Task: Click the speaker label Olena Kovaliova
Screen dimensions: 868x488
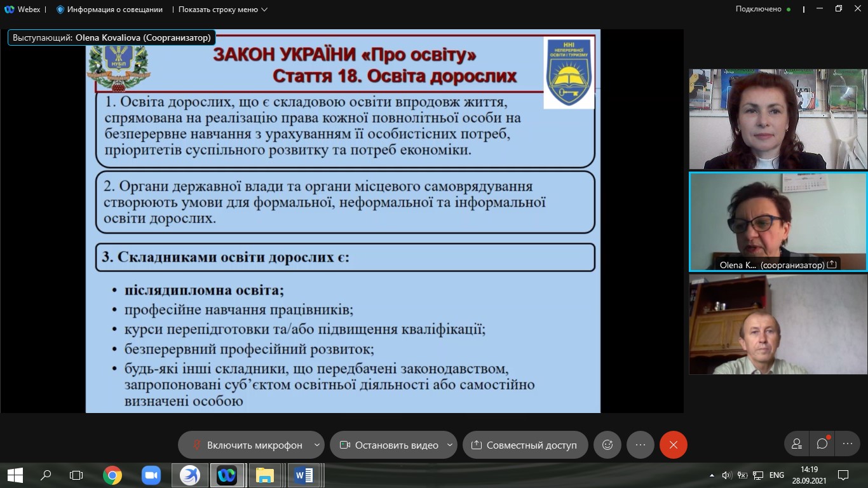Action: (111, 37)
